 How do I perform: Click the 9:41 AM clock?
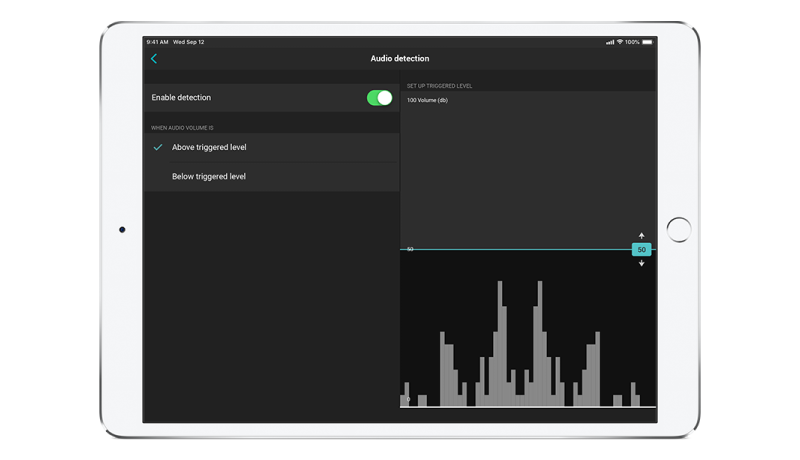[157, 42]
